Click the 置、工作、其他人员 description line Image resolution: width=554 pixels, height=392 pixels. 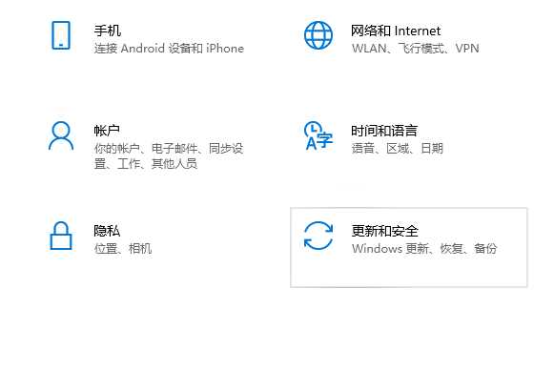145,164
